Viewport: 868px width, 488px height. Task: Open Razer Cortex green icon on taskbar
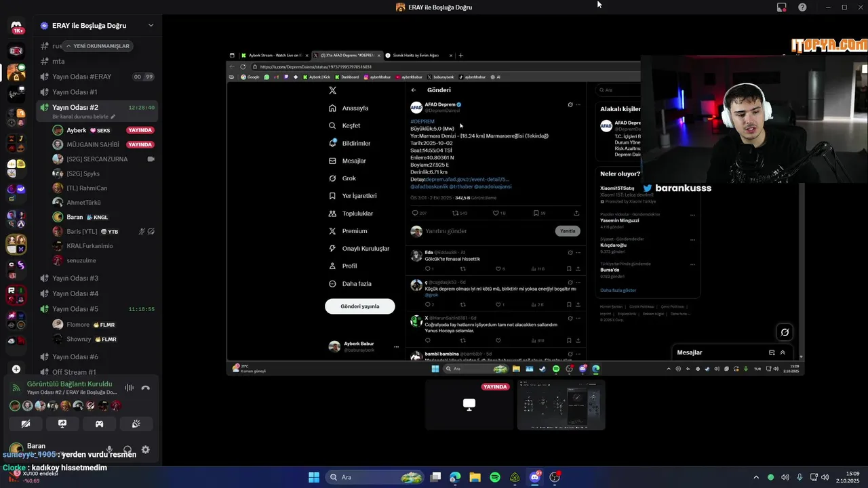(x=515, y=477)
